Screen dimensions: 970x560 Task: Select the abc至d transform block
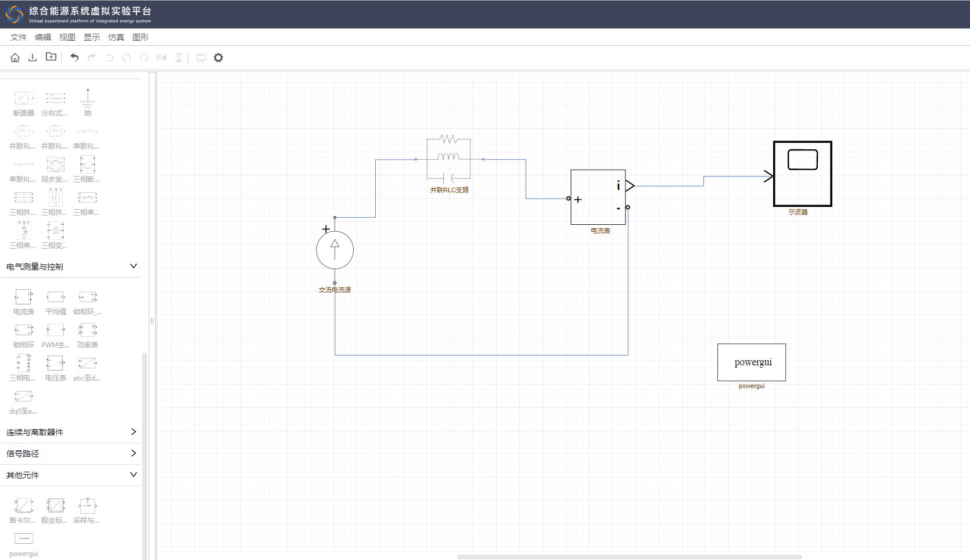point(87,368)
